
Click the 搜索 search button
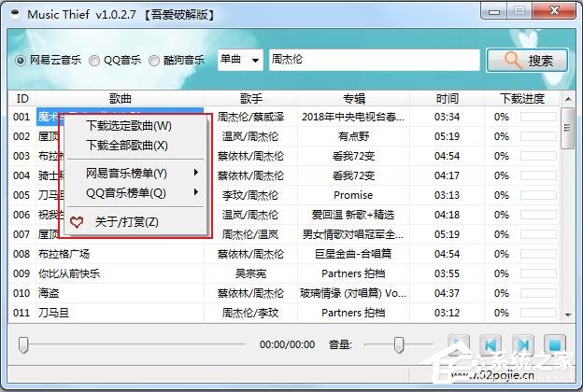pyautogui.click(x=527, y=60)
